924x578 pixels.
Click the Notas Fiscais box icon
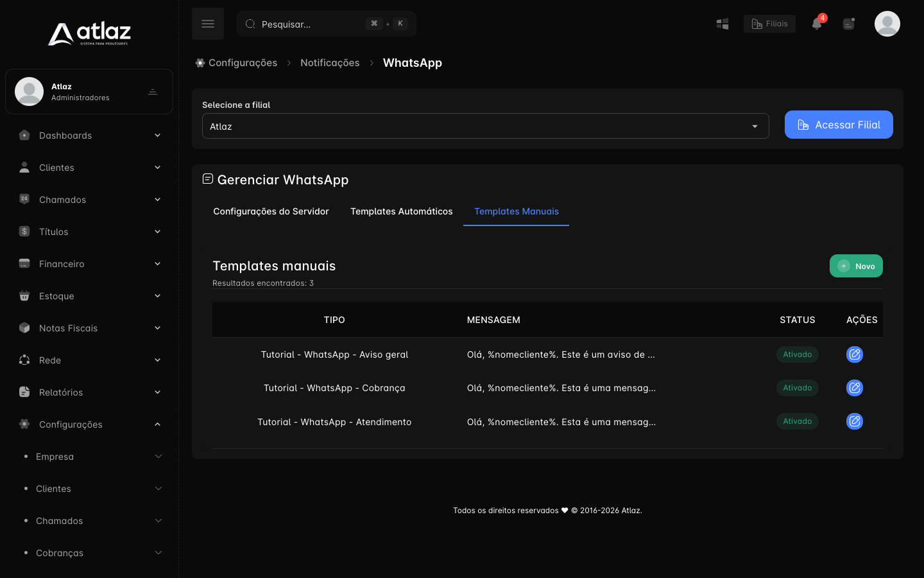[24, 328]
